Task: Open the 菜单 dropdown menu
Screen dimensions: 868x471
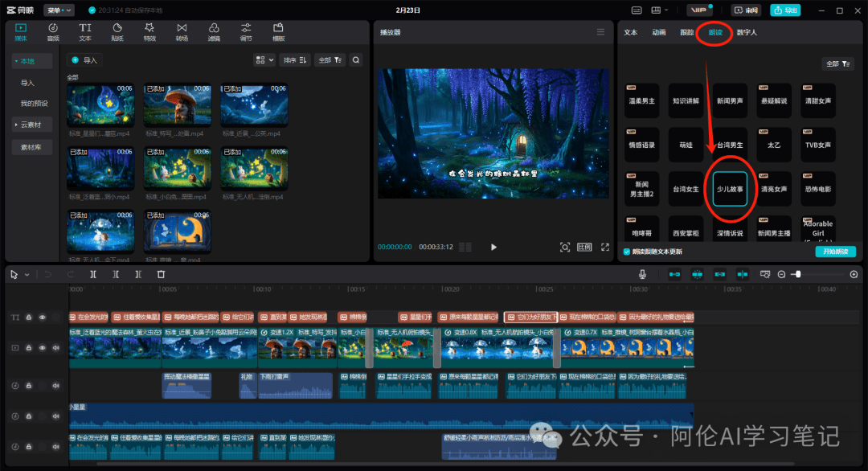Action: pos(59,10)
